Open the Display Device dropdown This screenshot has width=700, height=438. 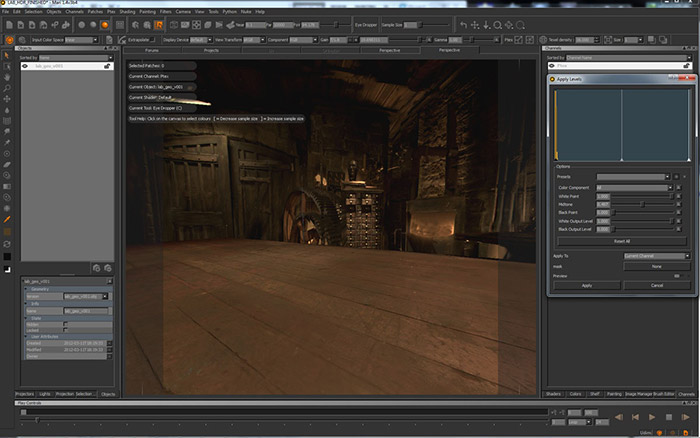201,40
